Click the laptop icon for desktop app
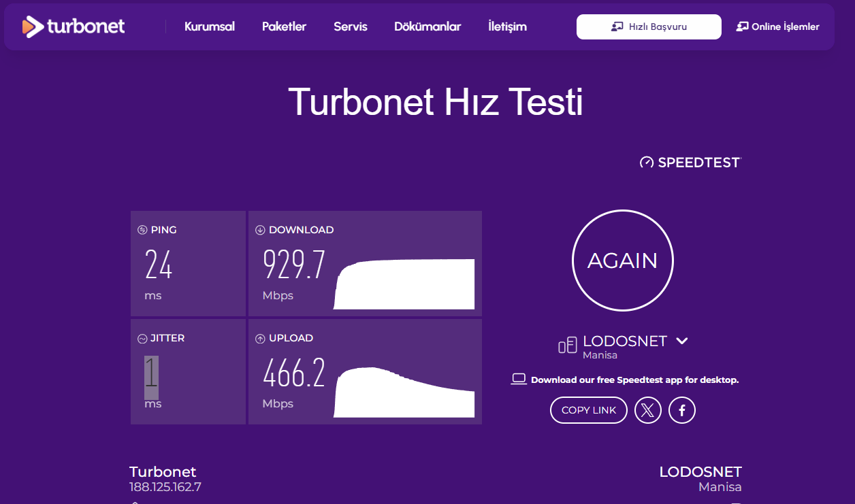Viewport: 855px width, 504px height. coord(519,380)
